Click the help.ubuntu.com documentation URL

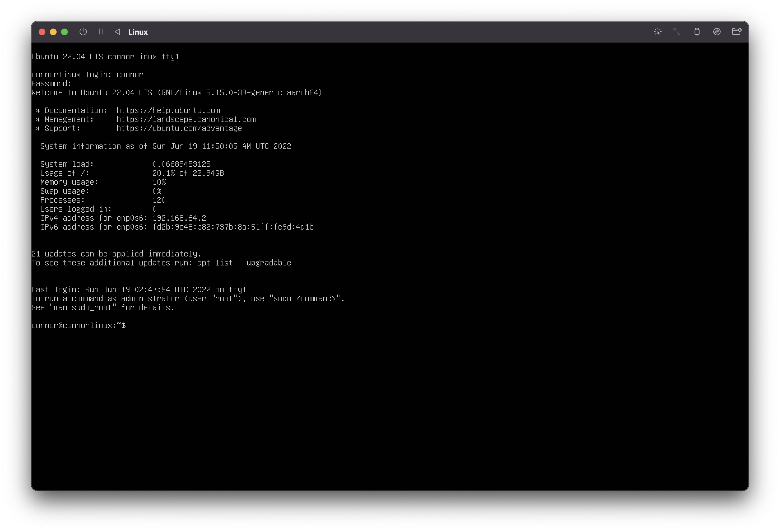pyautogui.click(x=168, y=110)
